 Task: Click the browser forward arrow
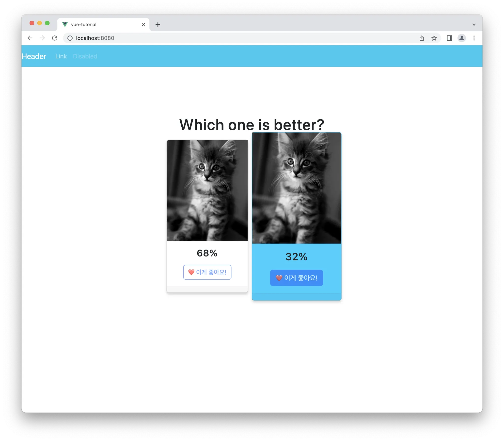(42, 38)
